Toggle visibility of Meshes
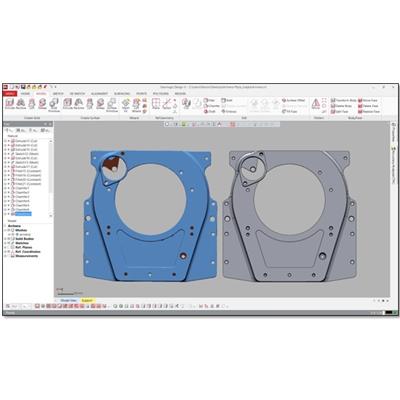 (x=9, y=230)
